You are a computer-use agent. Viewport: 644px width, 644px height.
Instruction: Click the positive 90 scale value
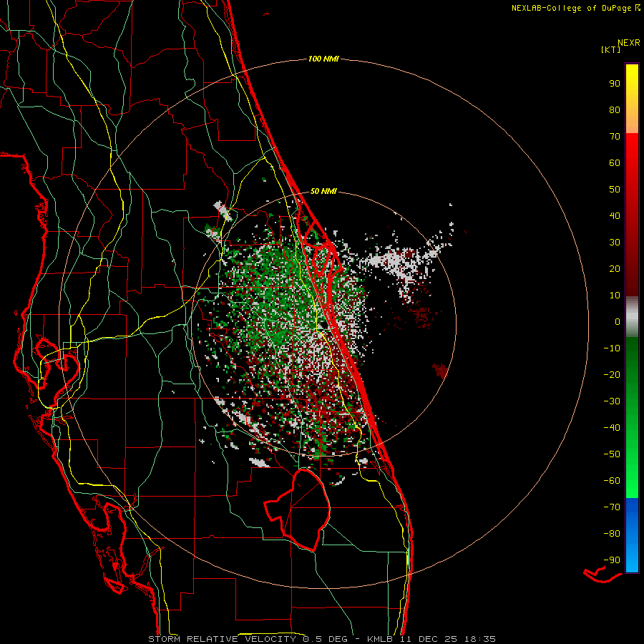point(615,84)
